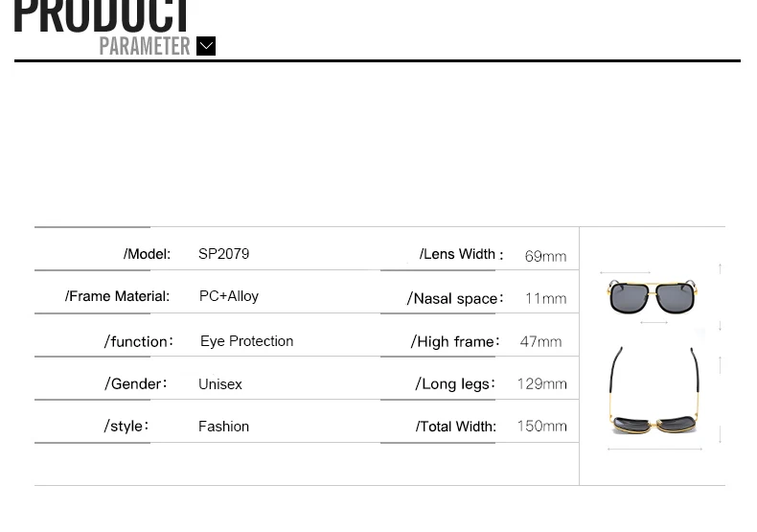Click the Unisex gender value

tap(220, 384)
